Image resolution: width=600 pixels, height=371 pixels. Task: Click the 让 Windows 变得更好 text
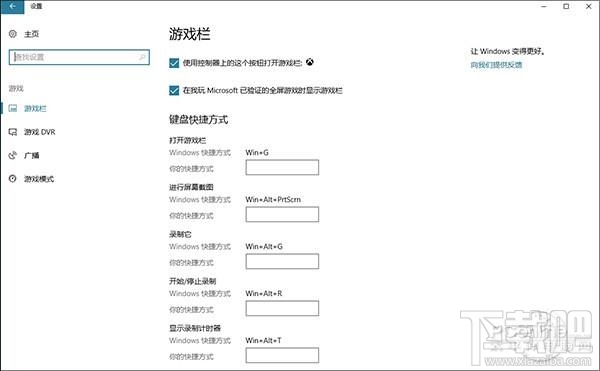[507, 51]
